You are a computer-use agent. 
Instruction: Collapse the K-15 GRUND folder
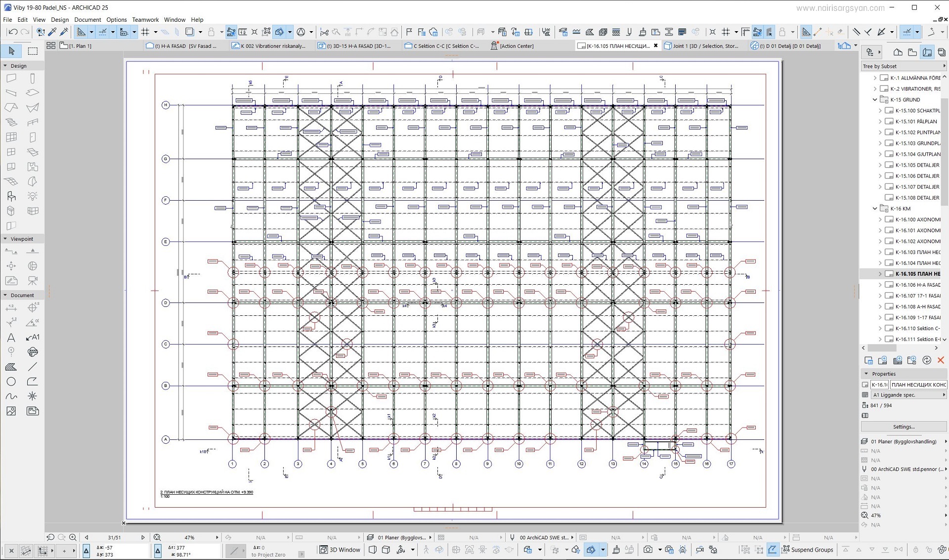click(875, 99)
